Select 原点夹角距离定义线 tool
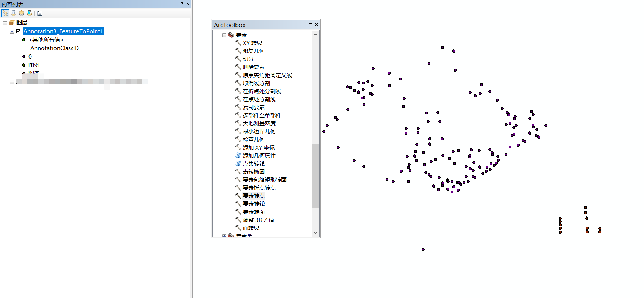The width and height of the screenshot is (644, 298). click(x=267, y=75)
